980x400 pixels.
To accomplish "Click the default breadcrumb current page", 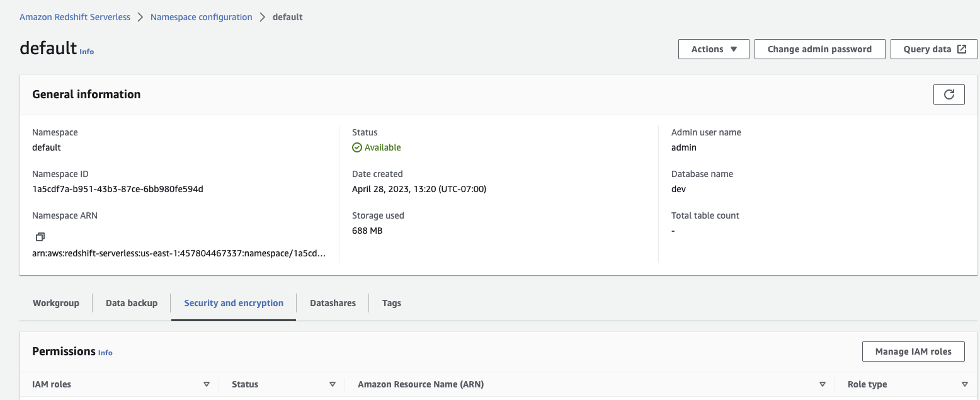I will [287, 17].
